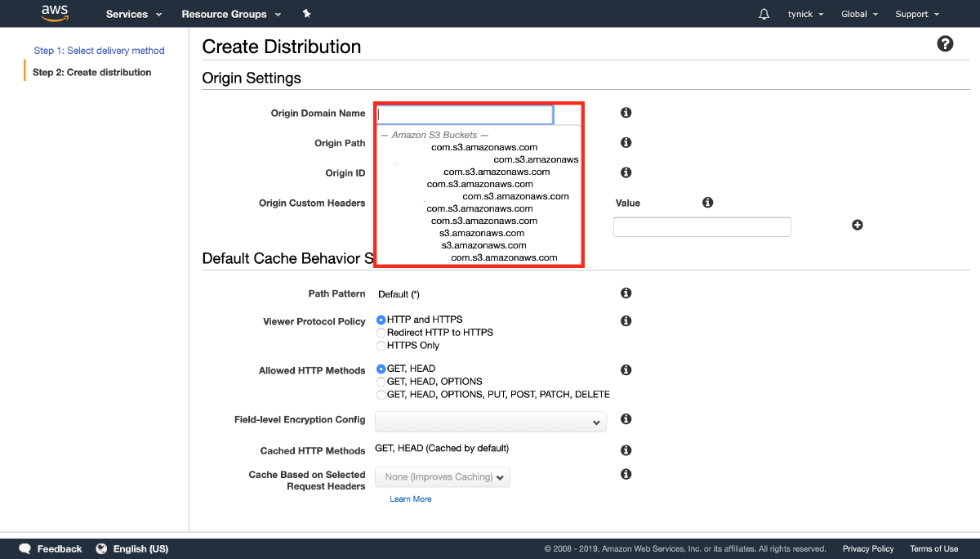This screenshot has width=980, height=559.
Task: Click the language globe icon
Action: (x=101, y=548)
